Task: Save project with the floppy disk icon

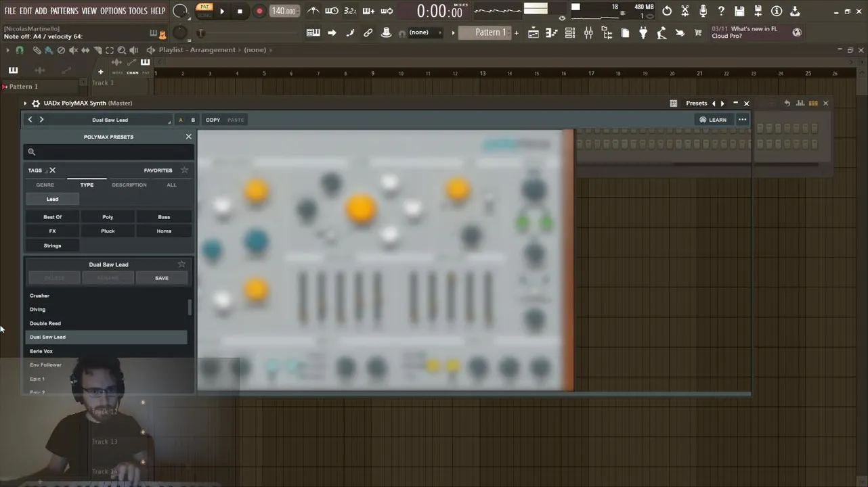Action: coord(739,11)
